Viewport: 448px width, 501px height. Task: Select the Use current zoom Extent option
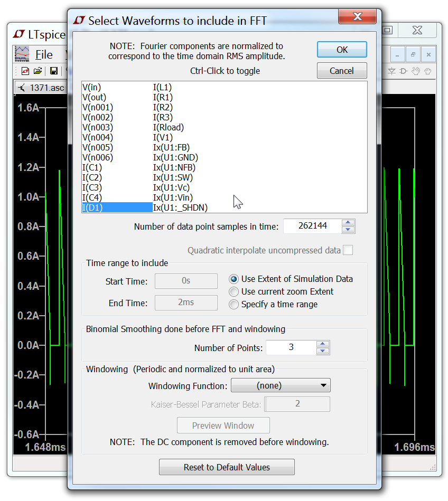tap(234, 291)
